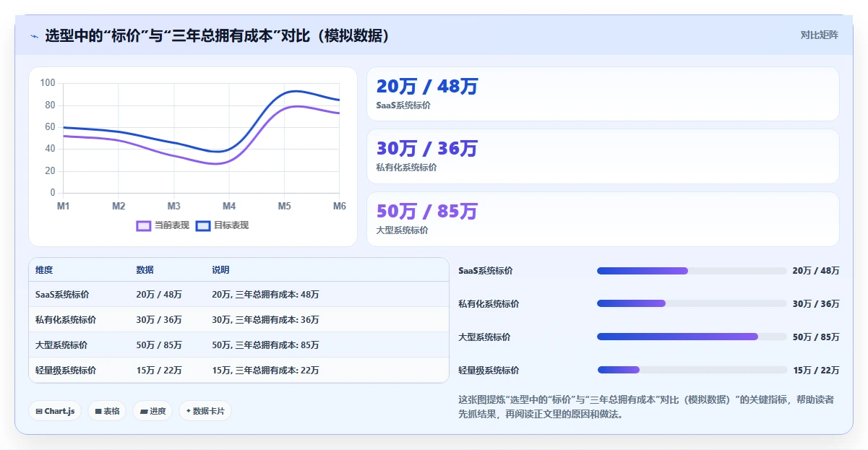Screen dimensions: 868x450
Task: Click the SaaS系统标价 progress bar
Action: coord(692,271)
